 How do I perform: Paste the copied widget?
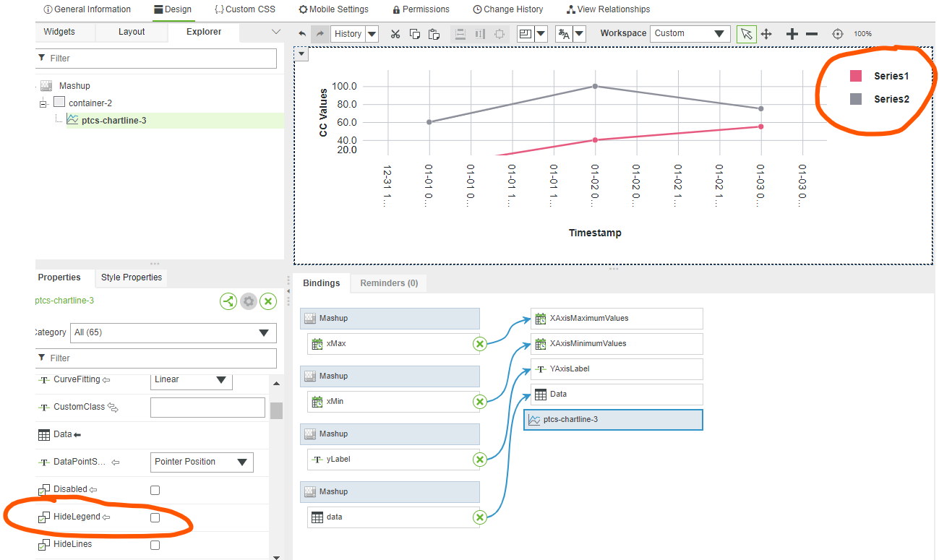(x=434, y=34)
